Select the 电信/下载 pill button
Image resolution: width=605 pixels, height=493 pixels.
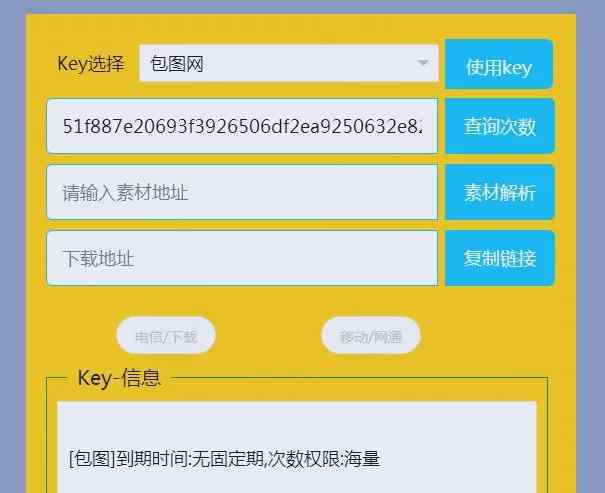(x=166, y=335)
